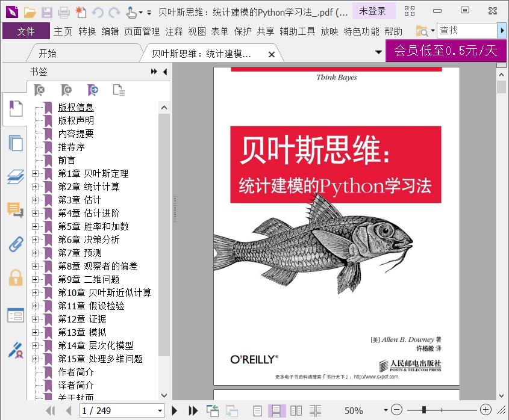Toggle the touch/hand mode icon
Image resolution: width=509 pixels, height=420 pixels.
coord(131,12)
